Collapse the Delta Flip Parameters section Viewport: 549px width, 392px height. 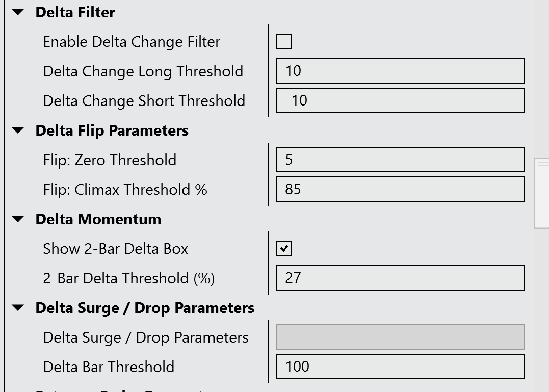pyautogui.click(x=18, y=130)
